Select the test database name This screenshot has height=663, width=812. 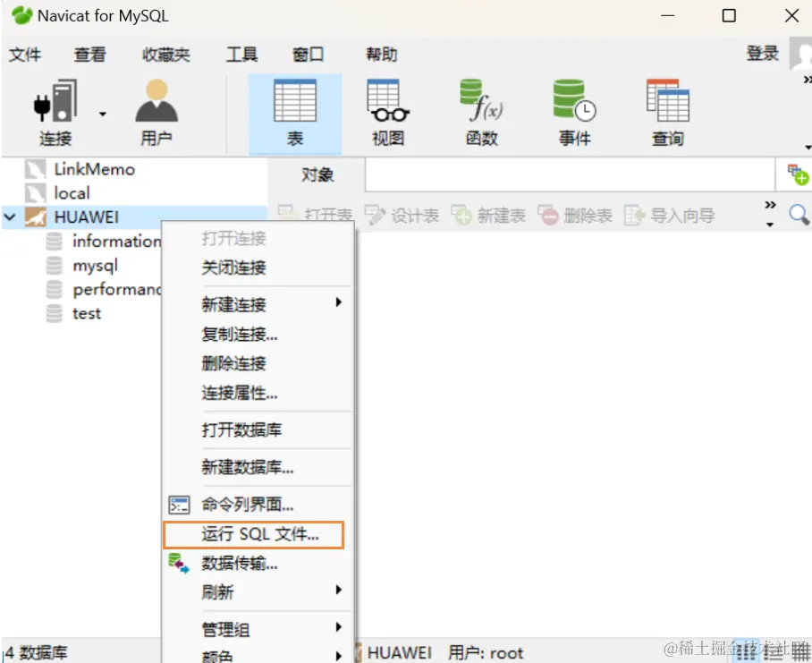click(x=87, y=313)
